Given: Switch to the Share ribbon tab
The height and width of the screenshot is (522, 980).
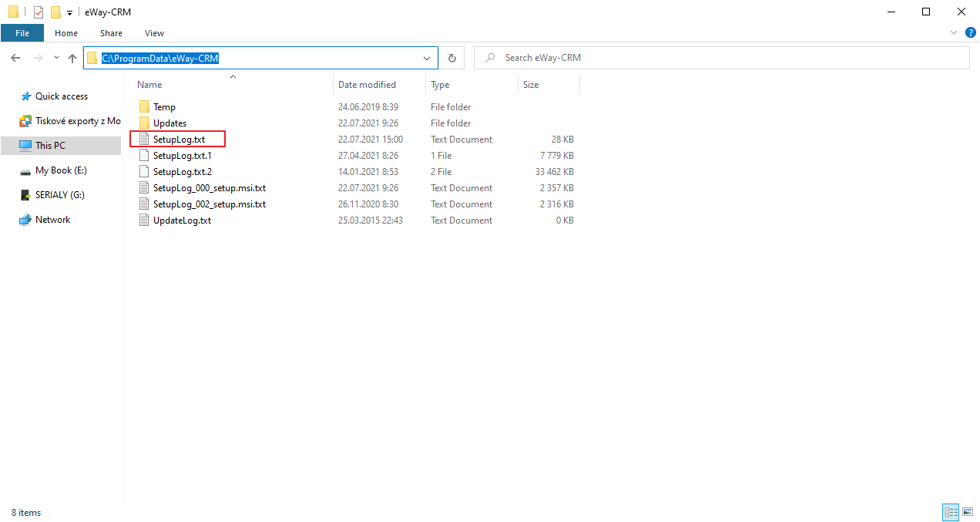Looking at the screenshot, I should tap(111, 33).
